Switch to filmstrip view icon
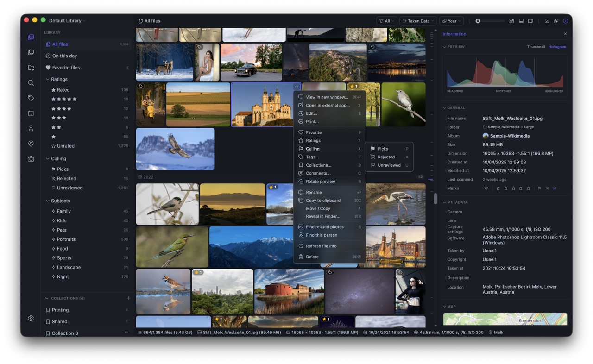 tap(521, 21)
